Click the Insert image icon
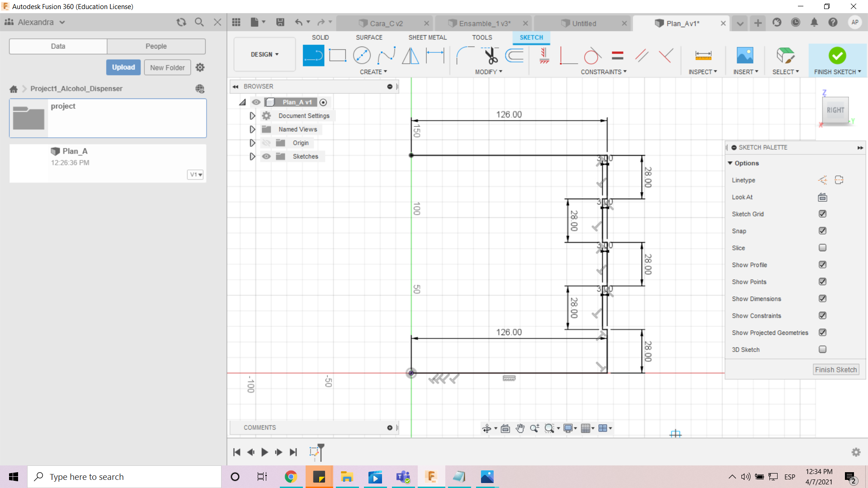 coord(745,56)
